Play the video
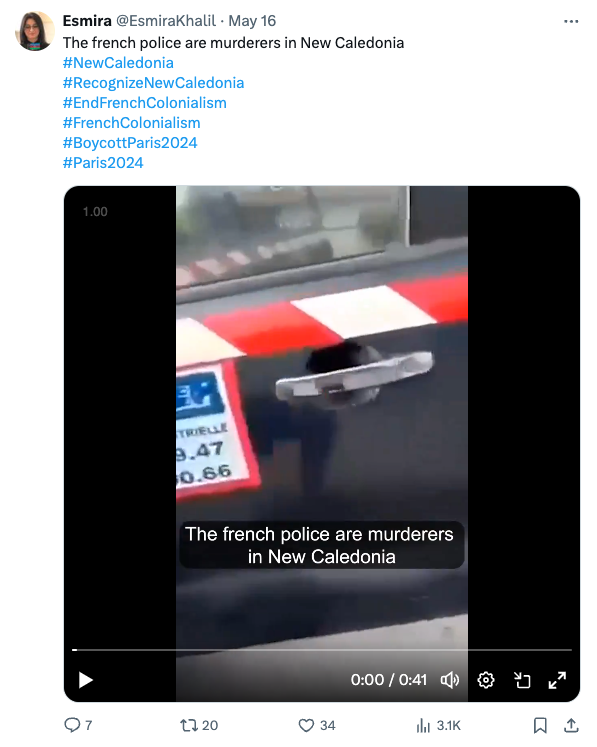Viewport: 597px width, 747px height. click(x=85, y=680)
